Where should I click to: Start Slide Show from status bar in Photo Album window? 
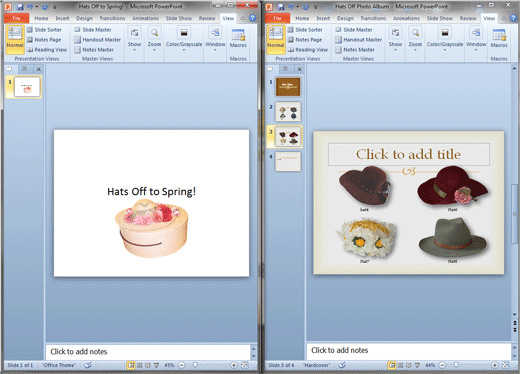click(417, 365)
